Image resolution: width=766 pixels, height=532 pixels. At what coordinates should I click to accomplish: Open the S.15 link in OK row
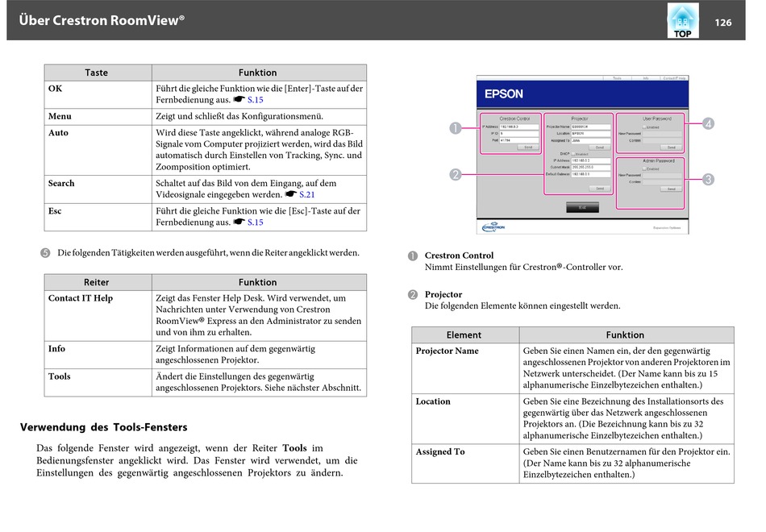pos(255,100)
